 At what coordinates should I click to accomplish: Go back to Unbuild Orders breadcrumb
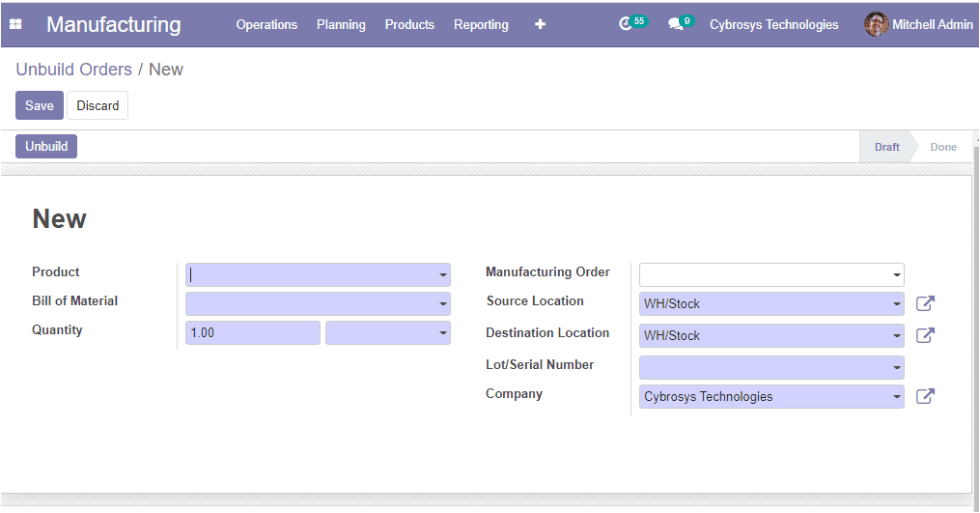[x=73, y=70]
